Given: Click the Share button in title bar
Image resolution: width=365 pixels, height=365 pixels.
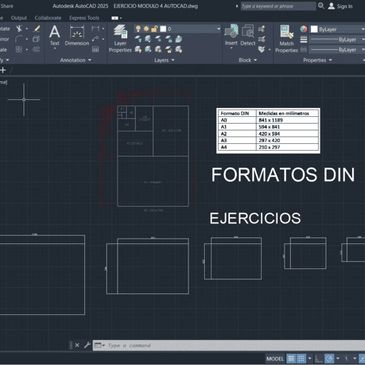Looking at the screenshot, I should [7, 6].
